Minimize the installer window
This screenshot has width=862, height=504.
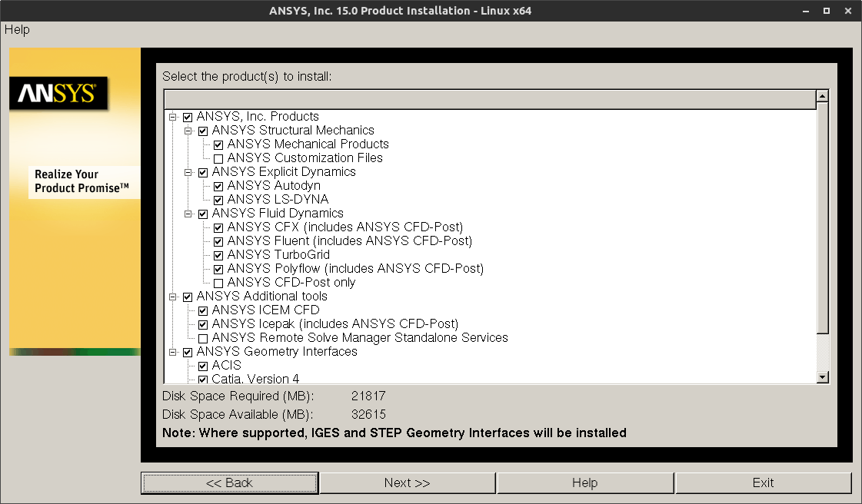click(806, 11)
